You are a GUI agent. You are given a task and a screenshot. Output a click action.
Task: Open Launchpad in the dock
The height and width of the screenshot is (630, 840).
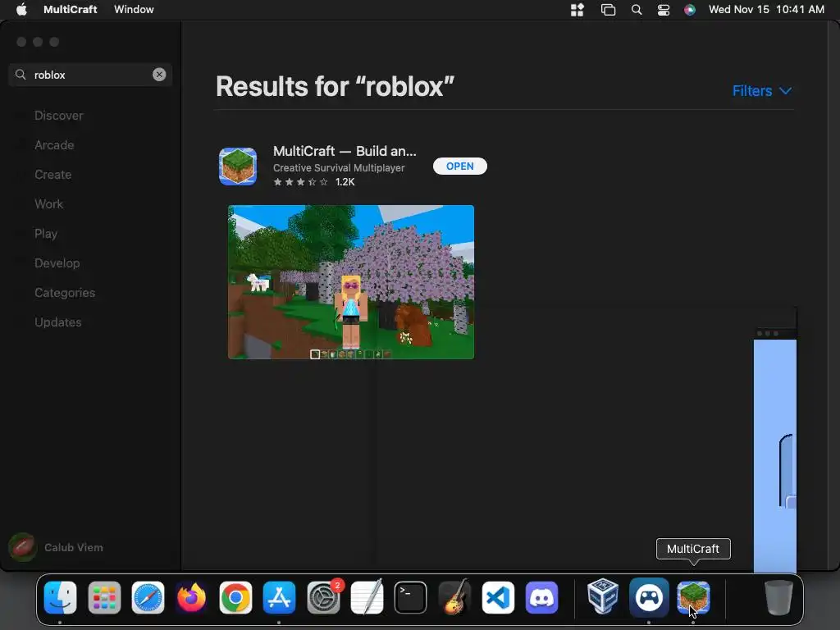(x=104, y=597)
